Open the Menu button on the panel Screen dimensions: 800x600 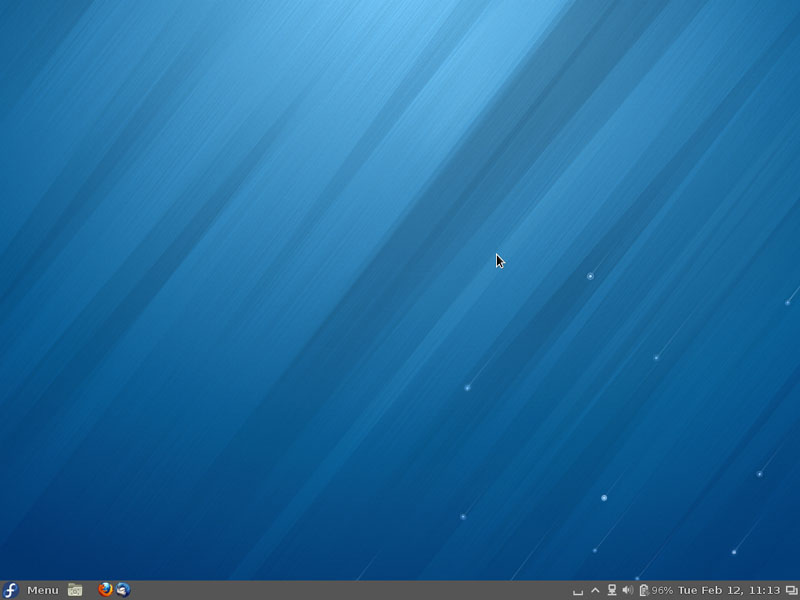pyautogui.click(x=43, y=590)
